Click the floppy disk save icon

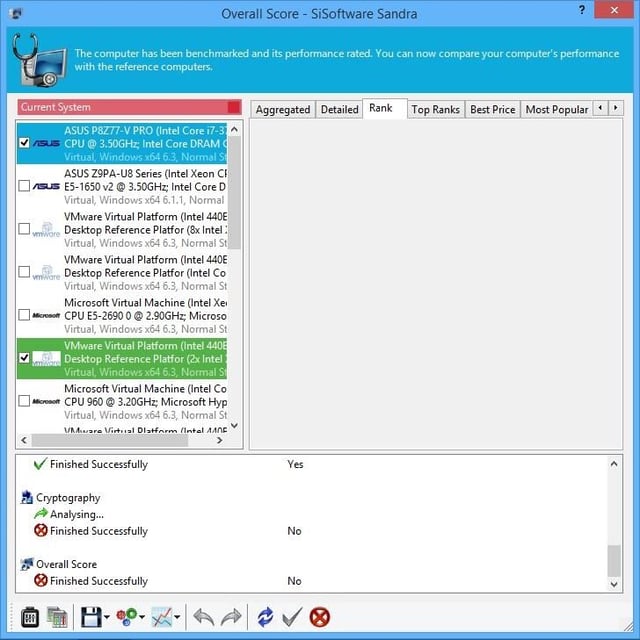(x=91, y=617)
